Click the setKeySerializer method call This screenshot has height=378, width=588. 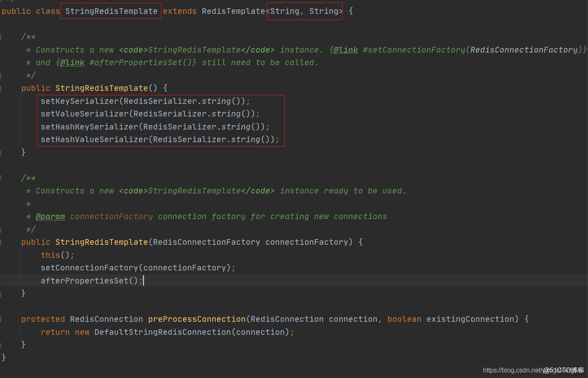tap(80, 101)
